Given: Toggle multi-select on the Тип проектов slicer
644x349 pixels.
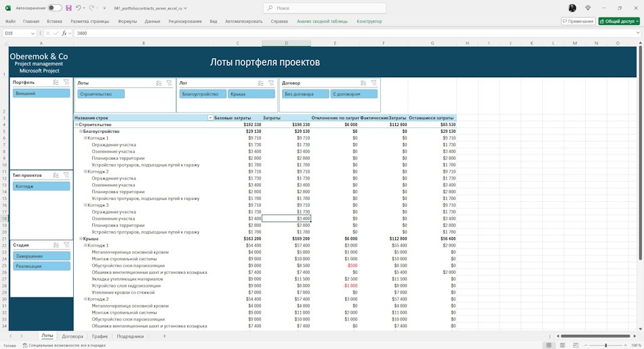Looking at the screenshot, I should tap(56, 176).
